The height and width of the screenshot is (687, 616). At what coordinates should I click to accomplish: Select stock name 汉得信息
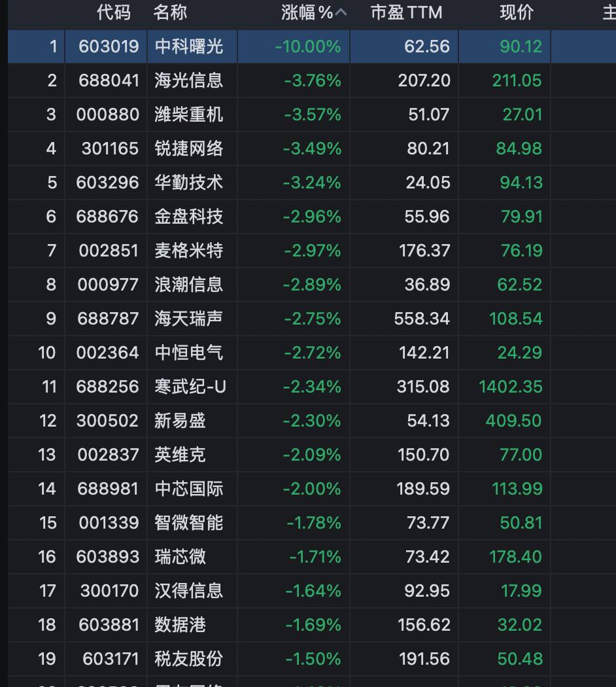coord(189,591)
